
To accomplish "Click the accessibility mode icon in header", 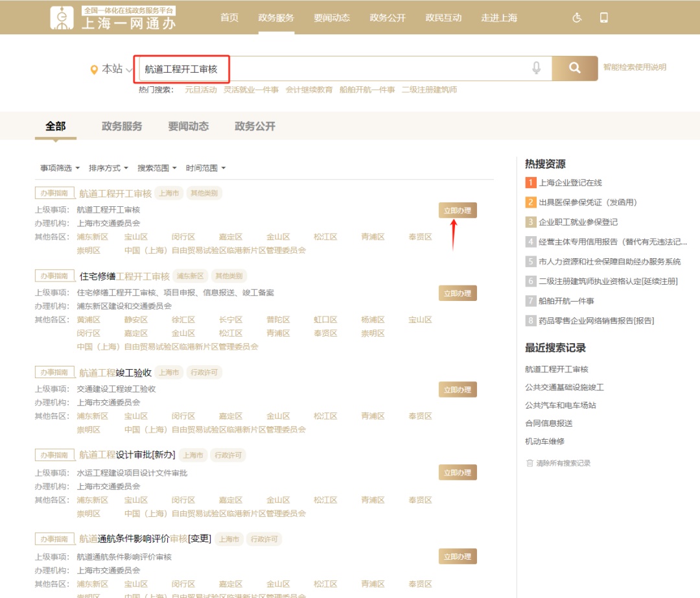I will 577,18.
